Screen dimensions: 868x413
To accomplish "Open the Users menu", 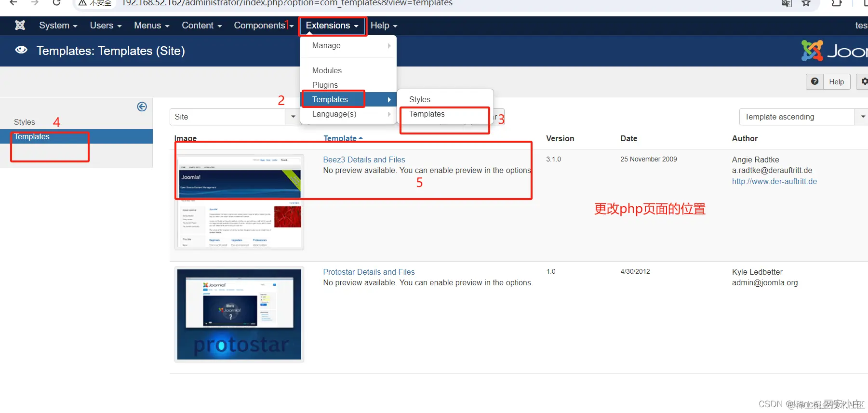I will 106,26.
